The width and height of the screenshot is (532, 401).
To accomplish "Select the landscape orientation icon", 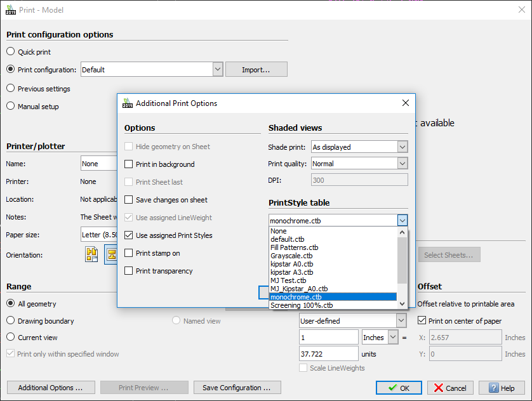I will click(x=111, y=255).
